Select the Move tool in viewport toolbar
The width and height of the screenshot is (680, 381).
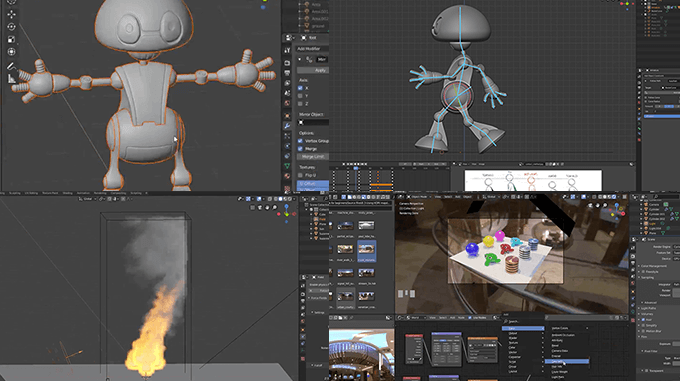tap(12, 14)
